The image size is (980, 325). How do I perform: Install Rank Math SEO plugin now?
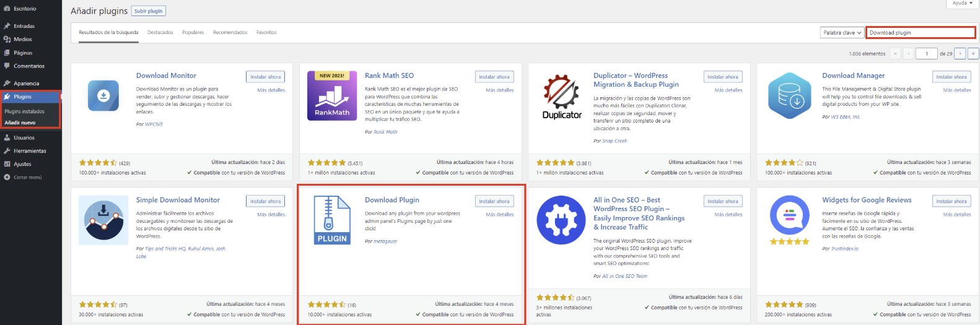(x=494, y=77)
